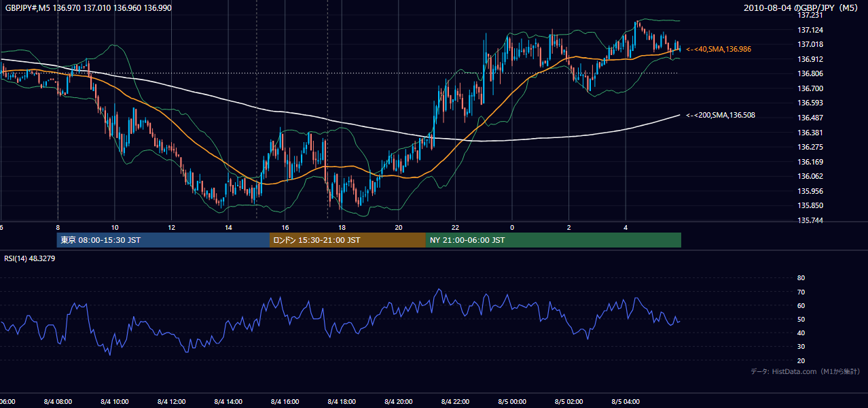
Task: Select the 東京 08:00-15:30 JST session bar
Action: coord(164,240)
